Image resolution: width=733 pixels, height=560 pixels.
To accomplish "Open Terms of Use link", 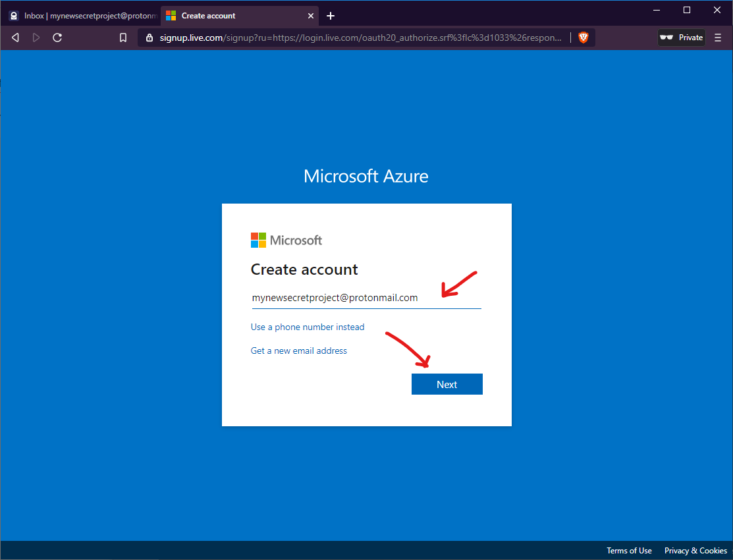I will coord(629,551).
